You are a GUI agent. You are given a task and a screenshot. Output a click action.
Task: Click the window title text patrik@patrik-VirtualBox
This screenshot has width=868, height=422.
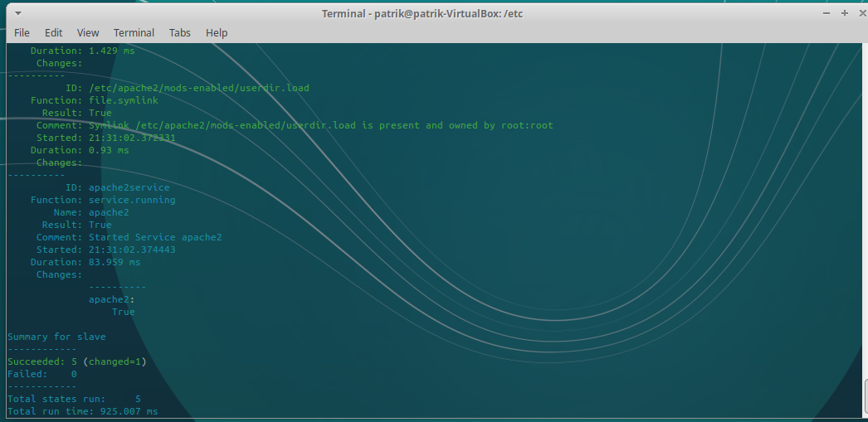422,13
